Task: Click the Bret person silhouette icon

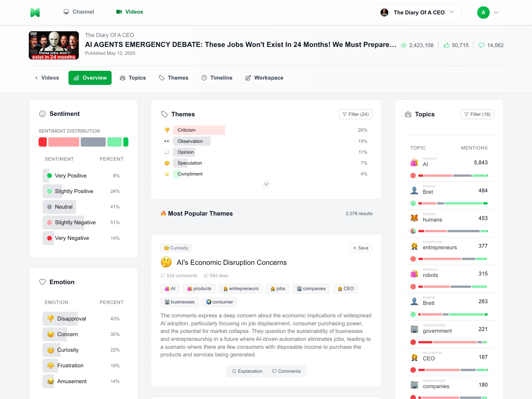Action: (x=414, y=190)
